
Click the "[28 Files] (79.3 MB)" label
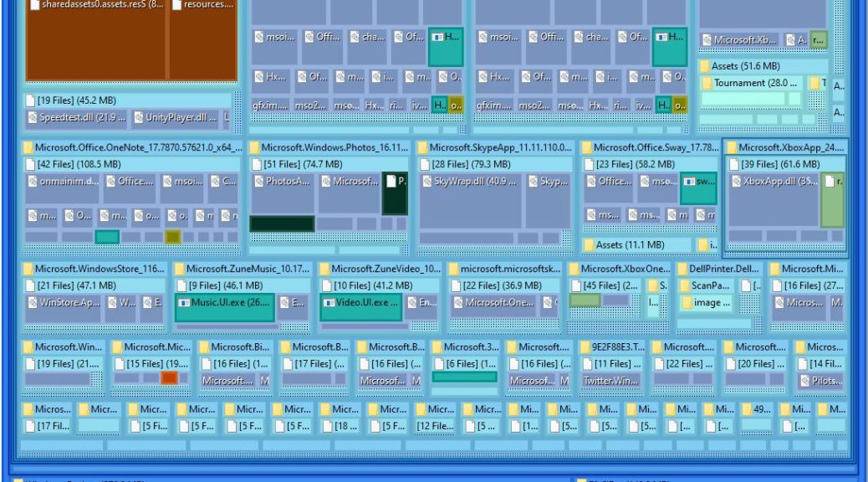(x=471, y=165)
